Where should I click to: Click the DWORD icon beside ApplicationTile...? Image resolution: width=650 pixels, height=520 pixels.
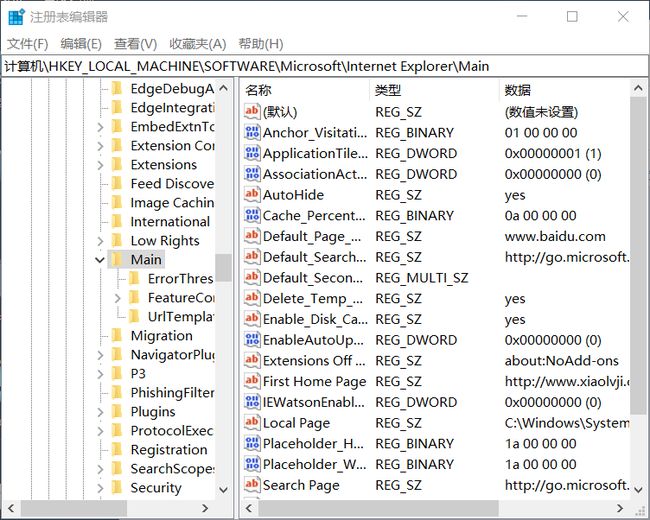[252, 153]
